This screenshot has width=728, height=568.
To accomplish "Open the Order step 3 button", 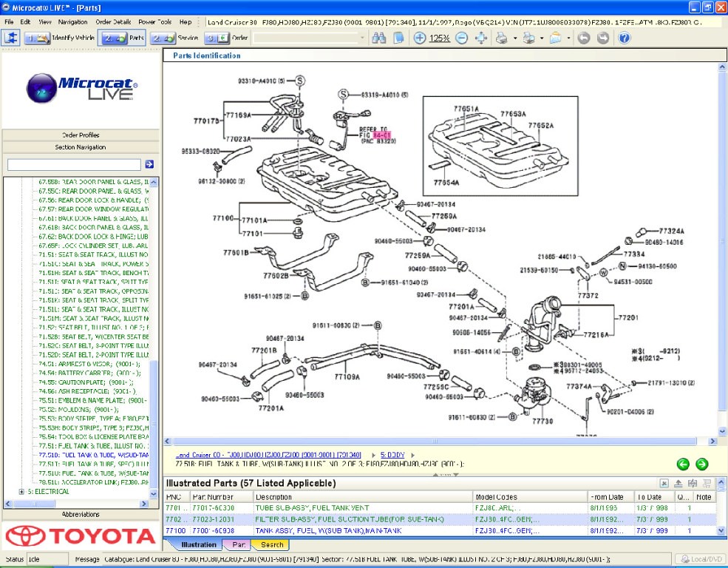I will 227,38.
